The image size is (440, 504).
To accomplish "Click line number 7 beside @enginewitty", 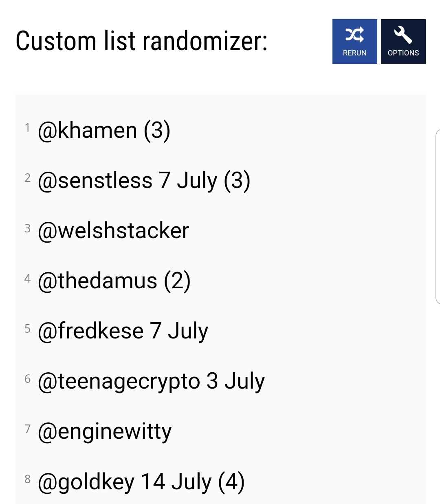I will click(27, 429).
